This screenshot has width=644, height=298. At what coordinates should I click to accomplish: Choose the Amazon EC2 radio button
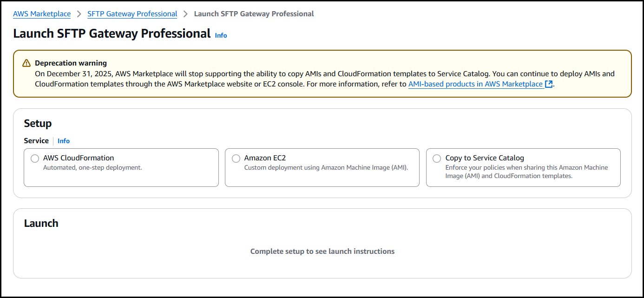(236, 159)
